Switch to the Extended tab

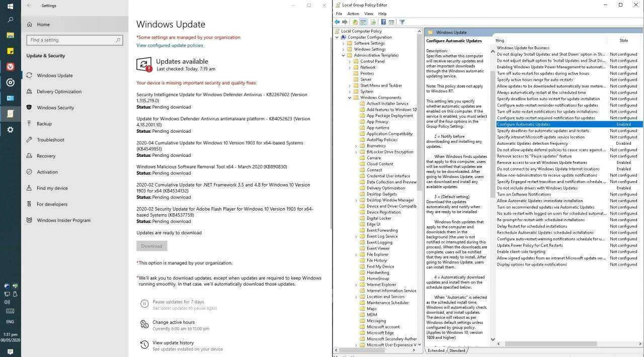pyautogui.click(x=436, y=350)
